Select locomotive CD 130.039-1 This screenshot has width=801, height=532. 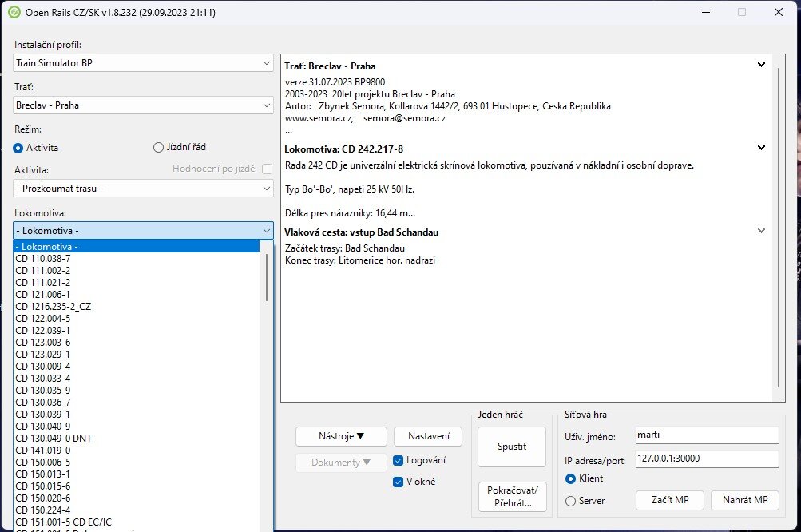(x=137, y=415)
